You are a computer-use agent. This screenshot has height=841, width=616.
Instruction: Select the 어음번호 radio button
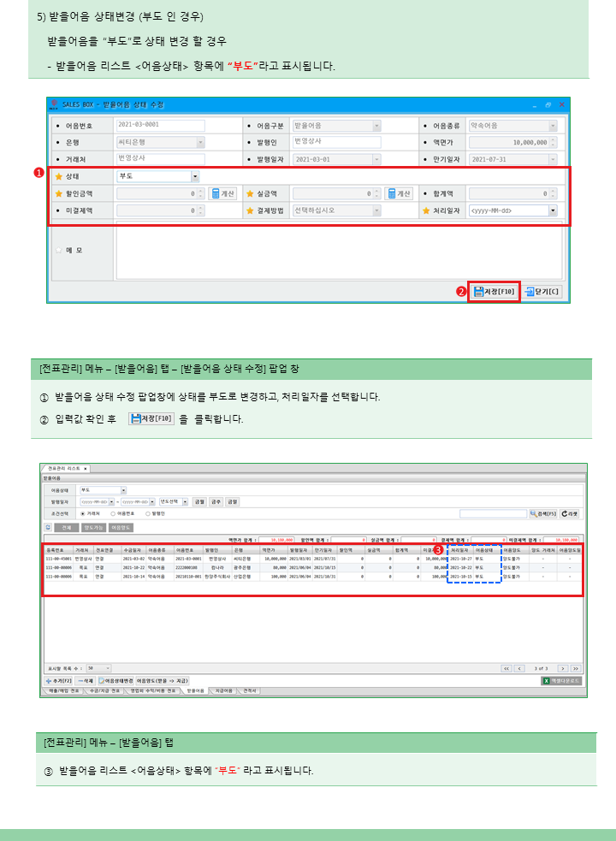click(x=113, y=513)
